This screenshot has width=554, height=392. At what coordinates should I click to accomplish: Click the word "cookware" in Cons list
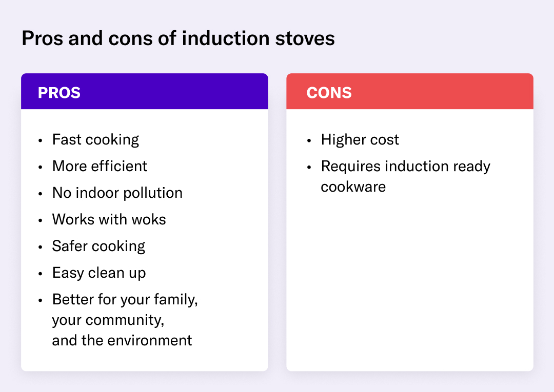353,187
